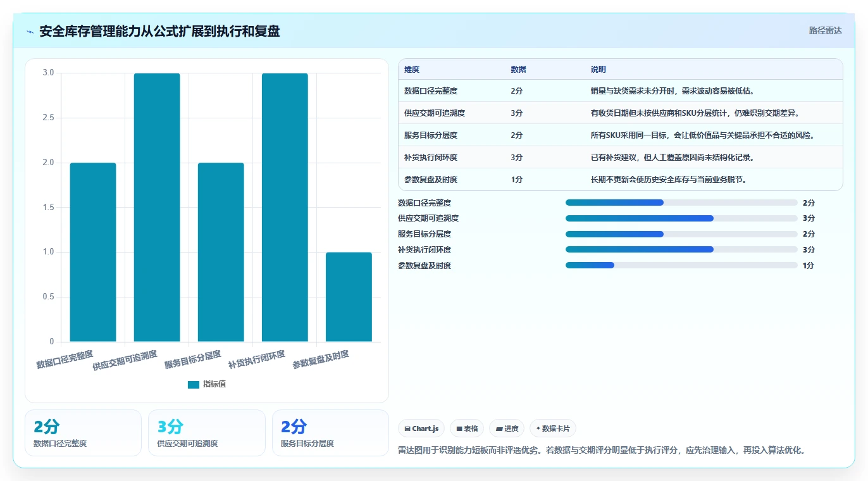Click y-axis label 1.5

49,208
